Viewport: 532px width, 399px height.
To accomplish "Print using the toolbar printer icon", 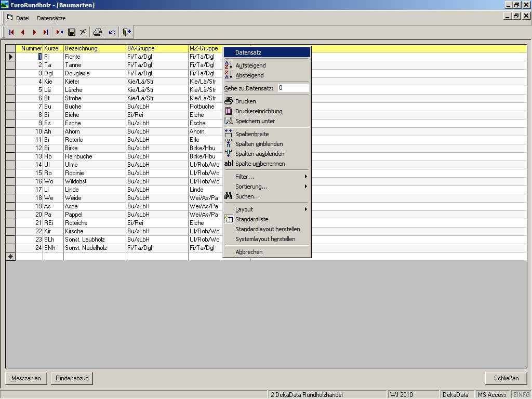I will coord(97,32).
